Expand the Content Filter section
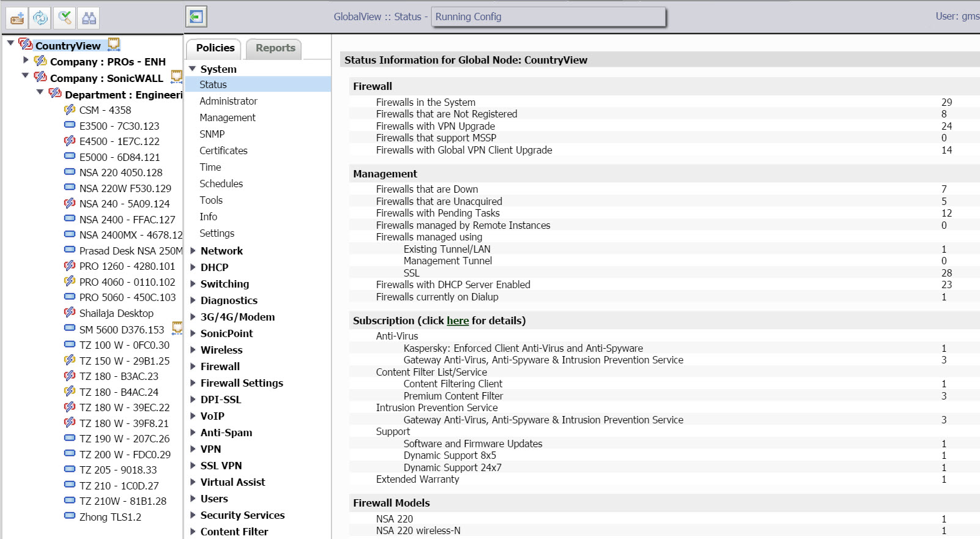 tap(193, 531)
